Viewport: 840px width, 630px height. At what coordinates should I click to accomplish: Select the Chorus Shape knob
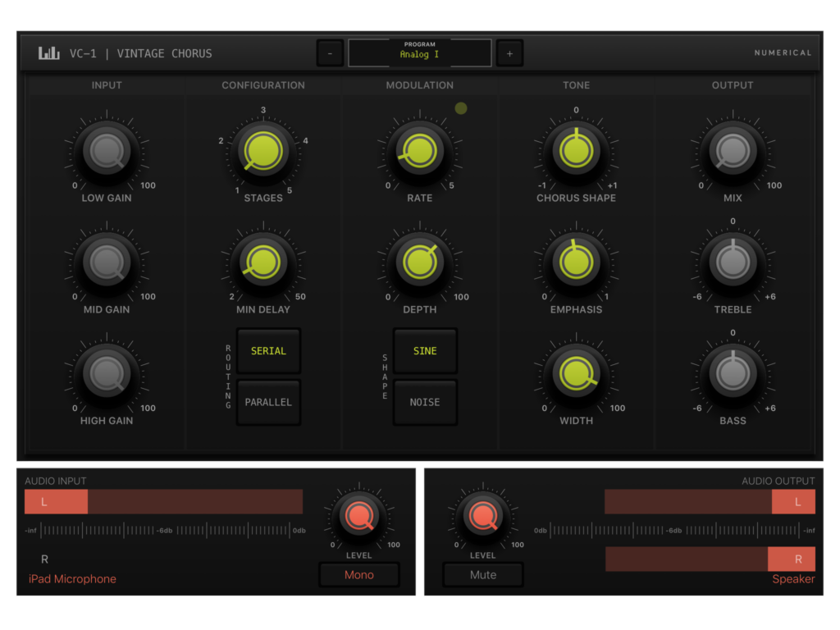point(576,151)
